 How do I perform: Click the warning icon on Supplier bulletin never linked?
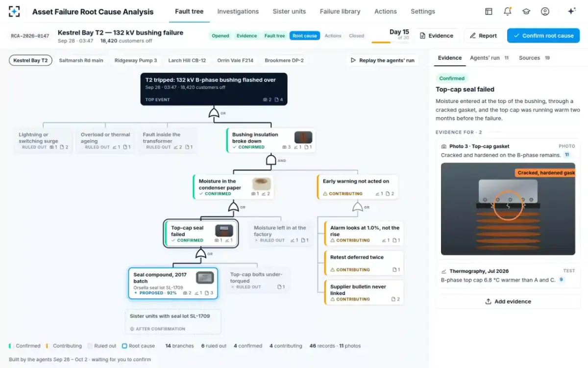333,299
